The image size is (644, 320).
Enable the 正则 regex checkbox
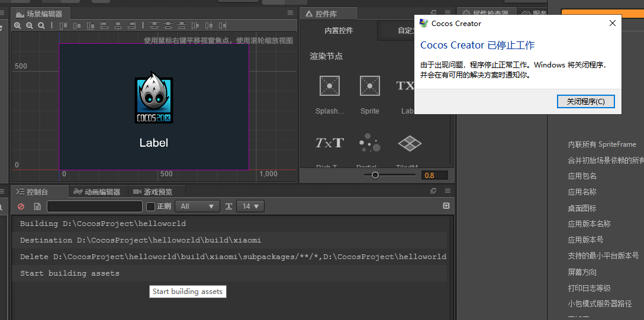[x=151, y=206]
